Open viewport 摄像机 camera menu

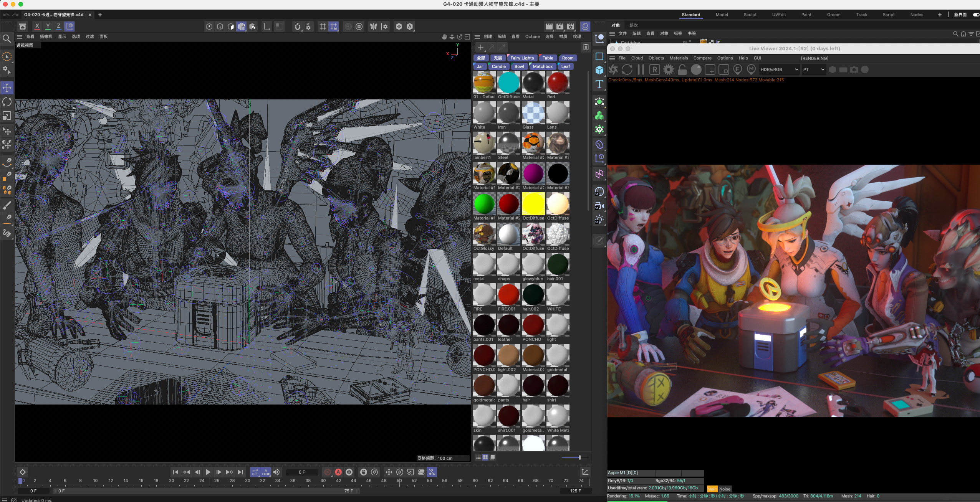[x=46, y=36]
